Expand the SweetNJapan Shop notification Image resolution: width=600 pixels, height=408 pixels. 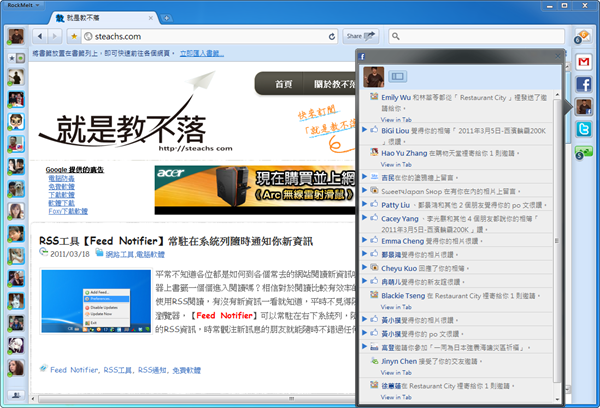point(365,190)
